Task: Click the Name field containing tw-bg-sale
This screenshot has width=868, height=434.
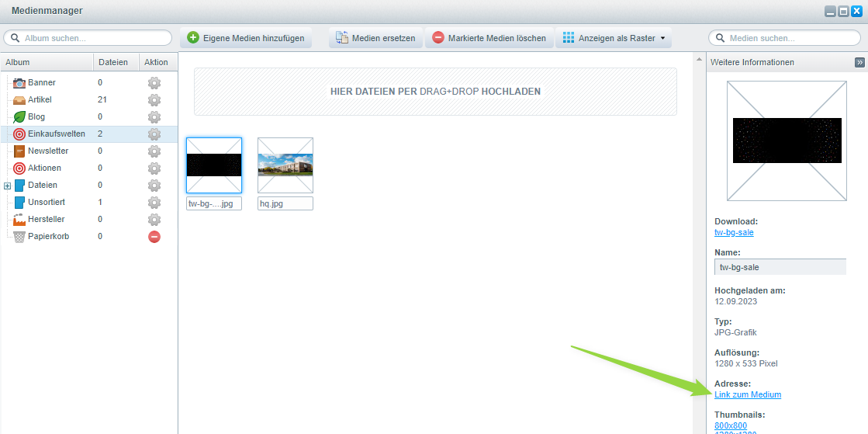Action: coord(780,266)
